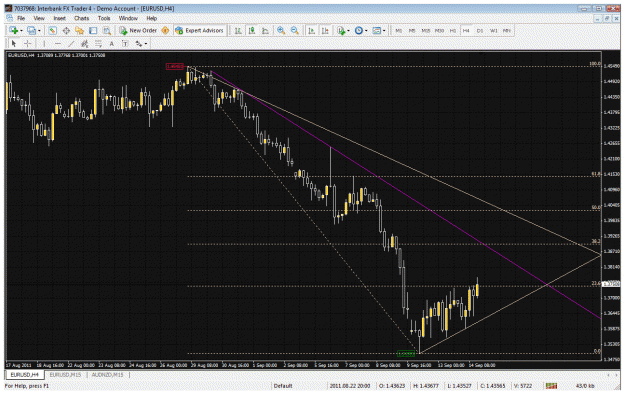This screenshot has width=625, height=394.
Task: Click the New Order button
Action: pos(138,30)
